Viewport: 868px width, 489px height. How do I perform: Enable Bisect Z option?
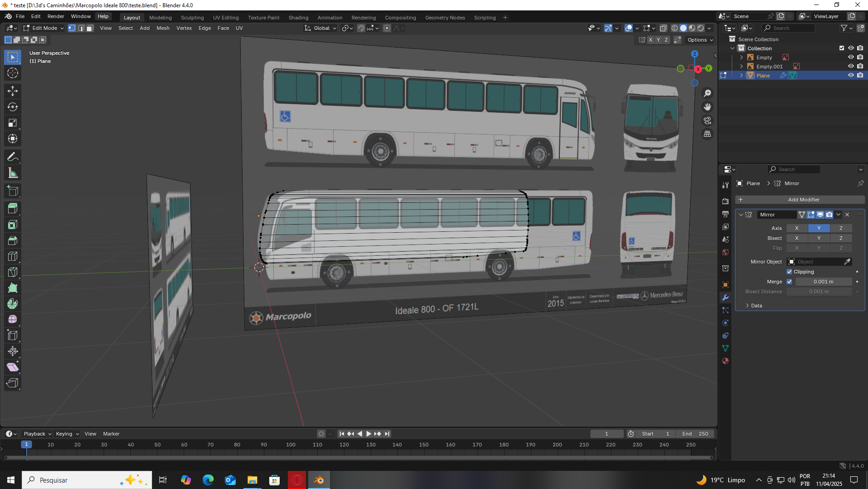[x=841, y=238]
